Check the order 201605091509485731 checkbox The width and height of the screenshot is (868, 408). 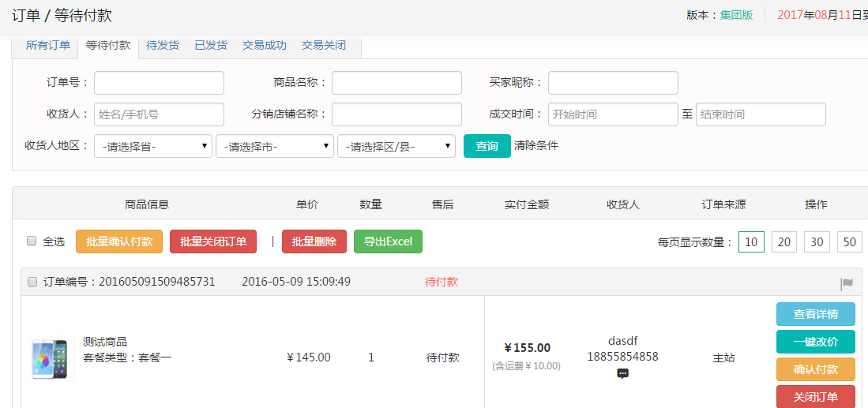[32, 282]
